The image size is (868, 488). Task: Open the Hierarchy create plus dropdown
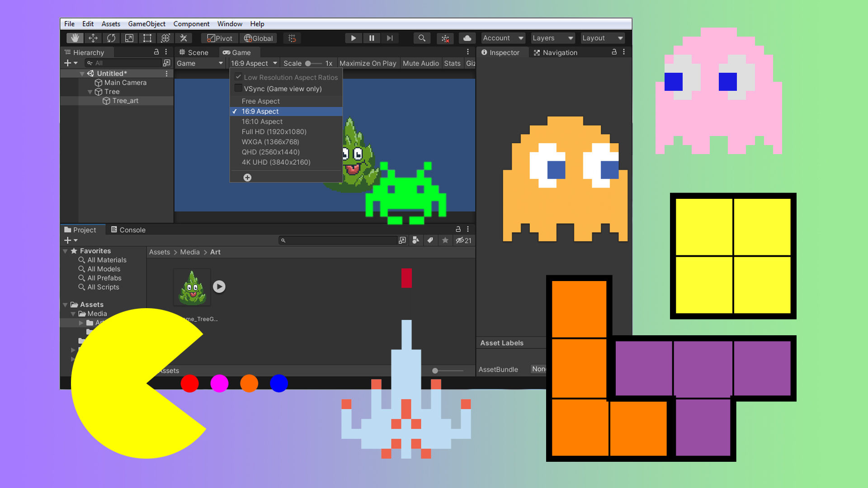tap(71, 63)
